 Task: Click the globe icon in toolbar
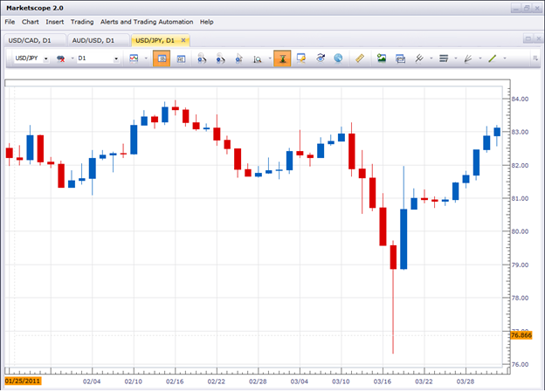point(338,58)
